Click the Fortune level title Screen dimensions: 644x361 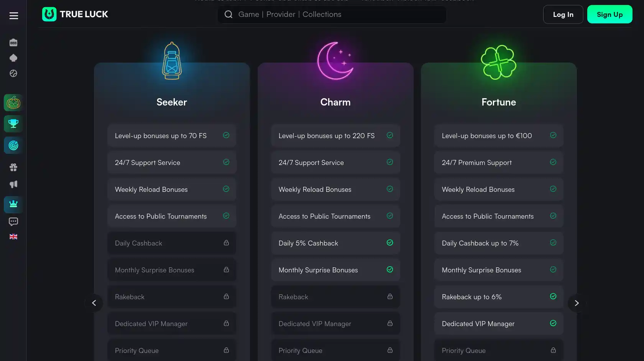(499, 102)
